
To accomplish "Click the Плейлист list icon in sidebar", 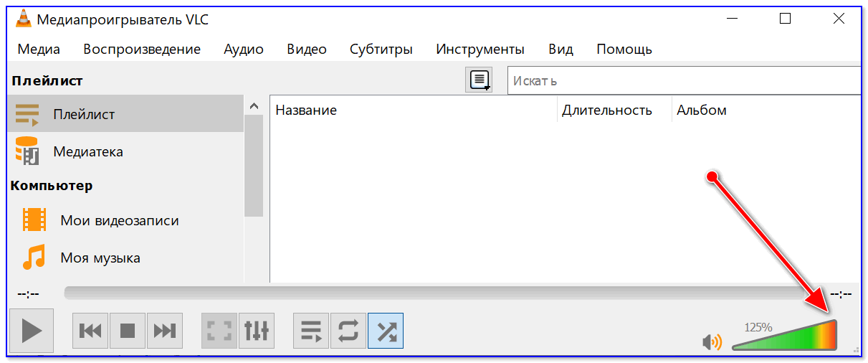I will click(x=27, y=115).
